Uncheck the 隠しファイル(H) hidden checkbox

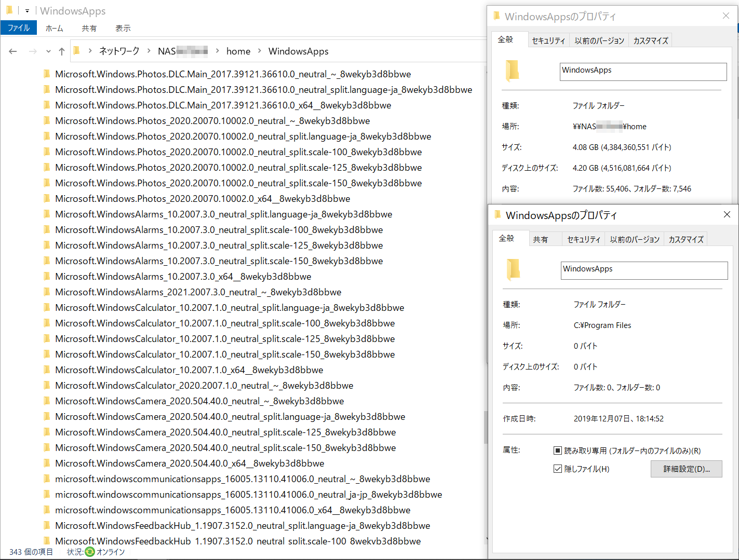click(x=558, y=469)
